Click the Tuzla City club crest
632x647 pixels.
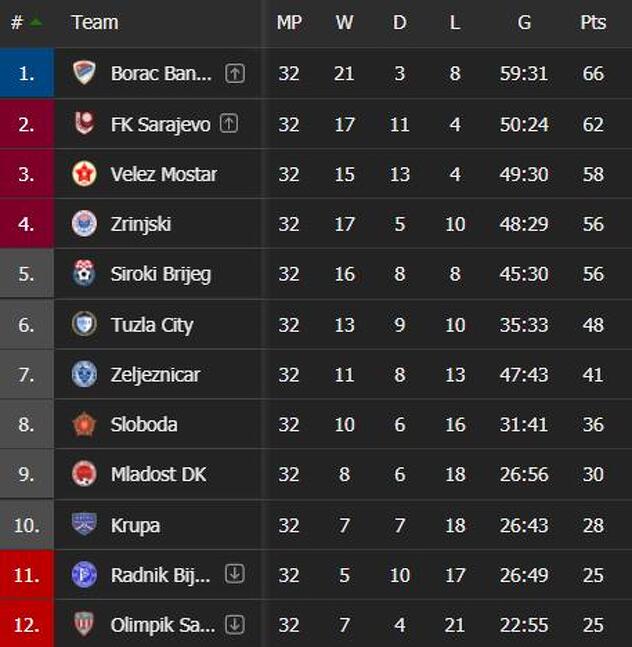coord(84,324)
